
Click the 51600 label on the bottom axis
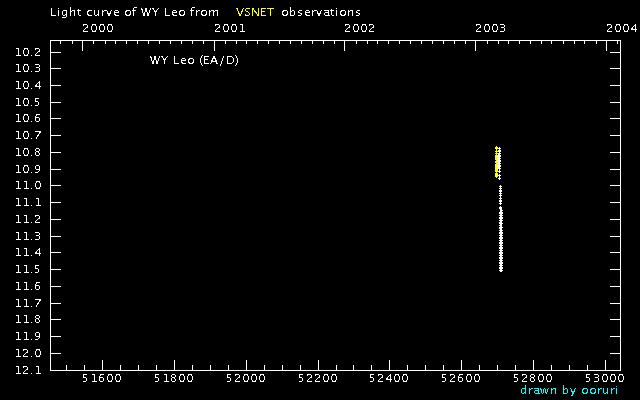[102, 380]
